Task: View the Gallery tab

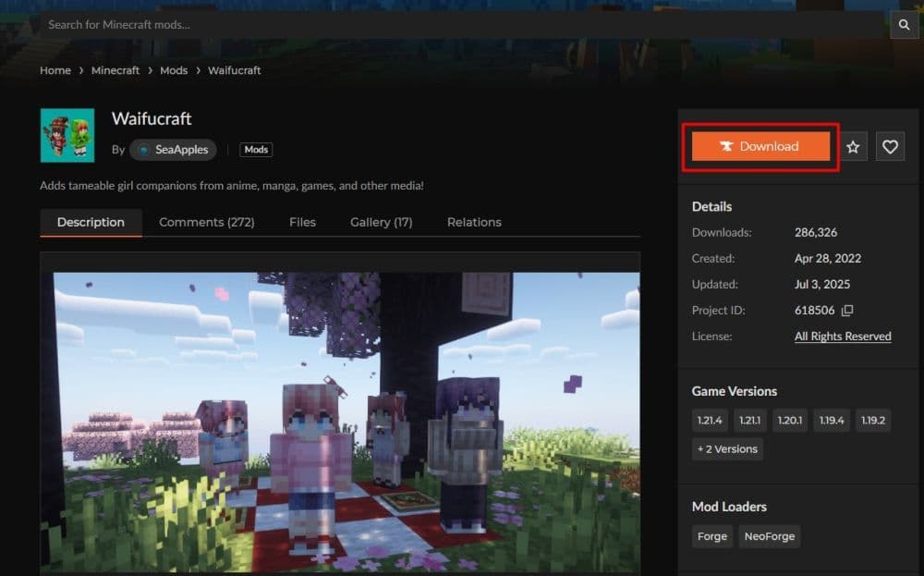Action: click(x=381, y=222)
